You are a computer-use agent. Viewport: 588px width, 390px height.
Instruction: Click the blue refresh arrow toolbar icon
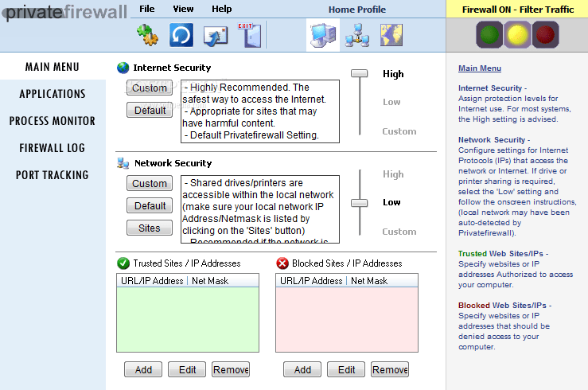(x=181, y=35)
